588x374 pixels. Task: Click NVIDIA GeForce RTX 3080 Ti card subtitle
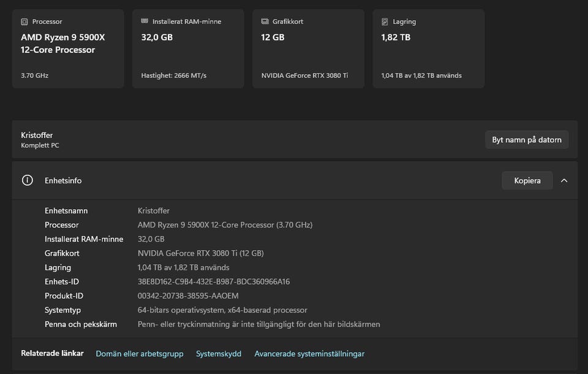point(304,75)
